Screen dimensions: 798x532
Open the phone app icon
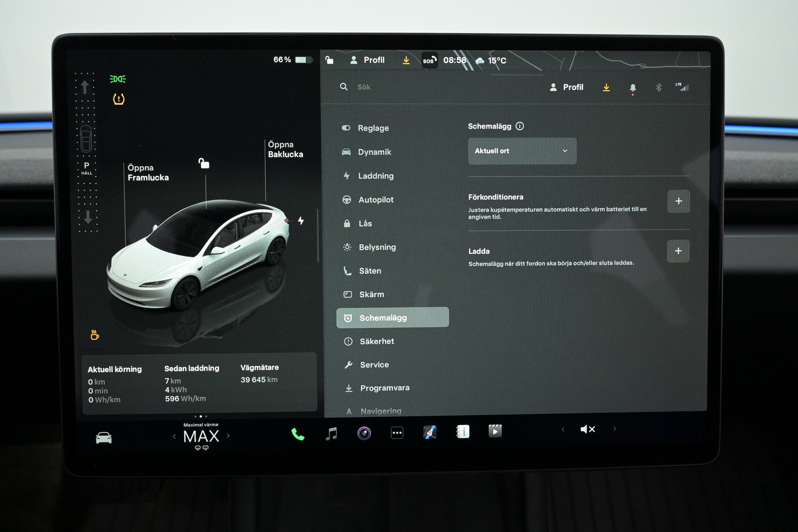[x=297, y=434]
